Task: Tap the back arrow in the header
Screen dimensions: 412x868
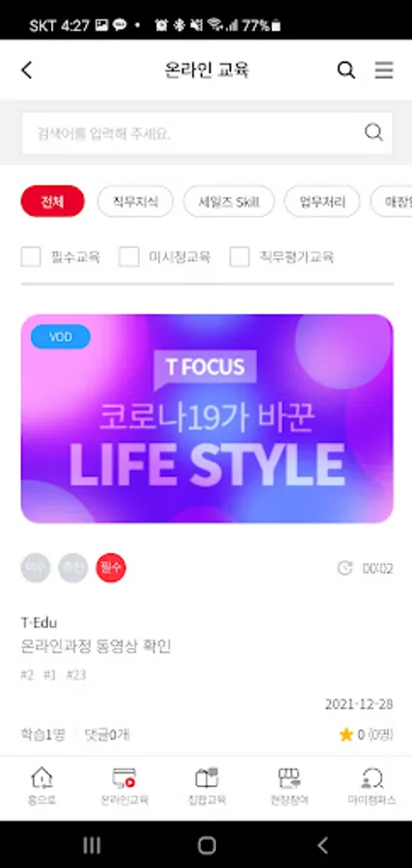Action: click(27, 70)
